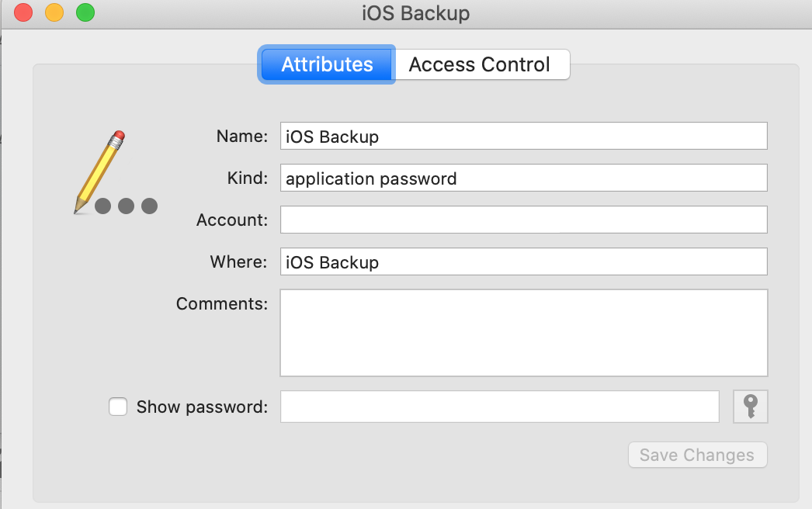Zoom window with the green button
Screen dimensions: 812x509
[85, 13]
